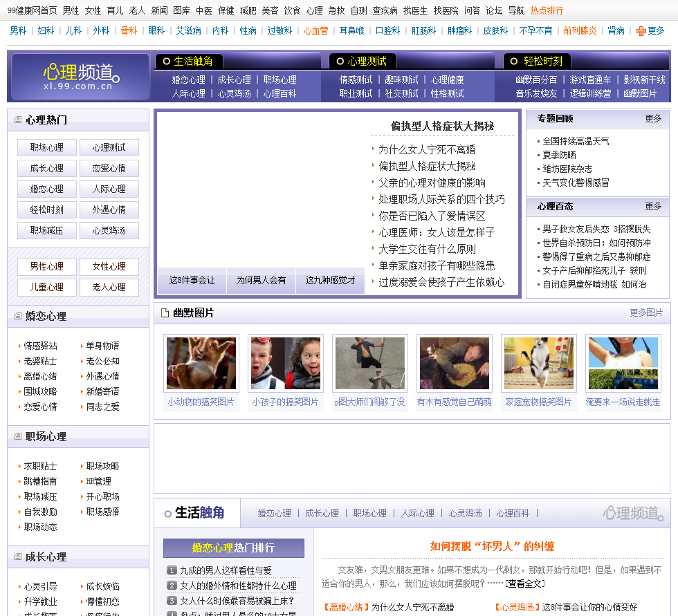Open 趣味测试 under 心理测试
This screenshot has width=678, height=616.
tap(401, 80)
